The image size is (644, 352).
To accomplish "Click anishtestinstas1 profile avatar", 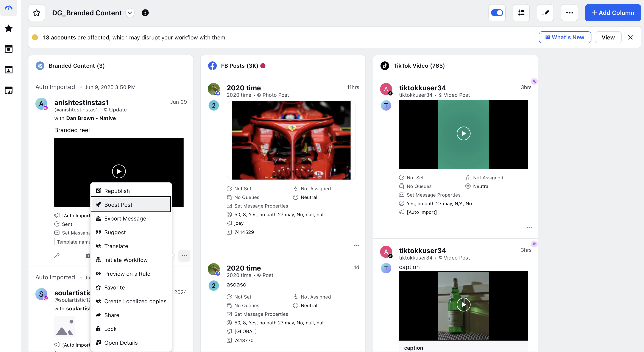I will coord(41,103).
